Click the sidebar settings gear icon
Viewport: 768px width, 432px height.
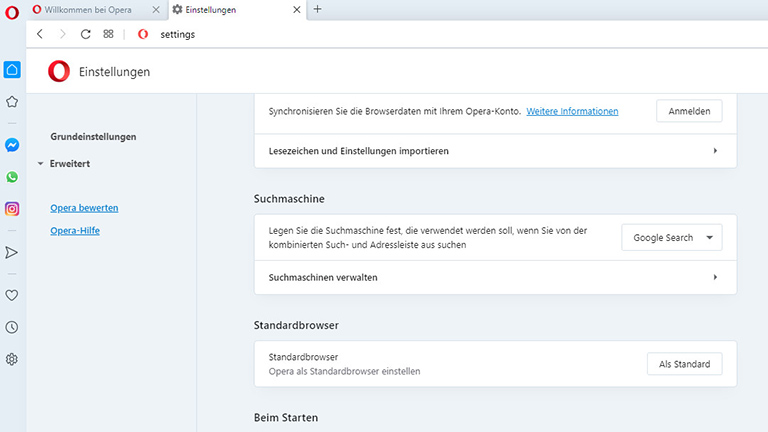click(12, 359)
